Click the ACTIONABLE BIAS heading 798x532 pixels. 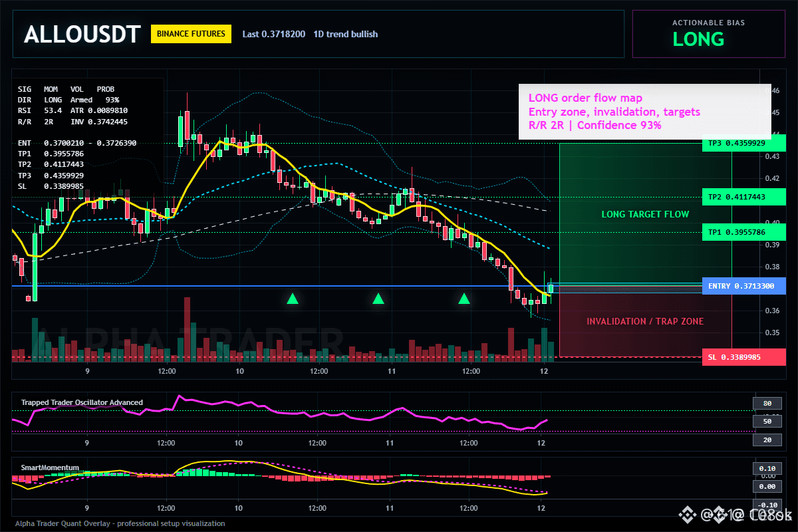(x=709, y=23)
